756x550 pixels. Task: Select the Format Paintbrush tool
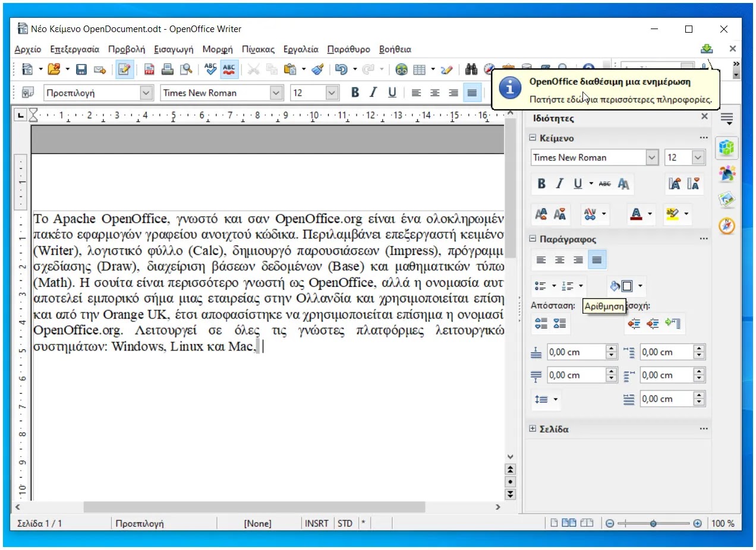pyautogui.click(x=317, y=69)
